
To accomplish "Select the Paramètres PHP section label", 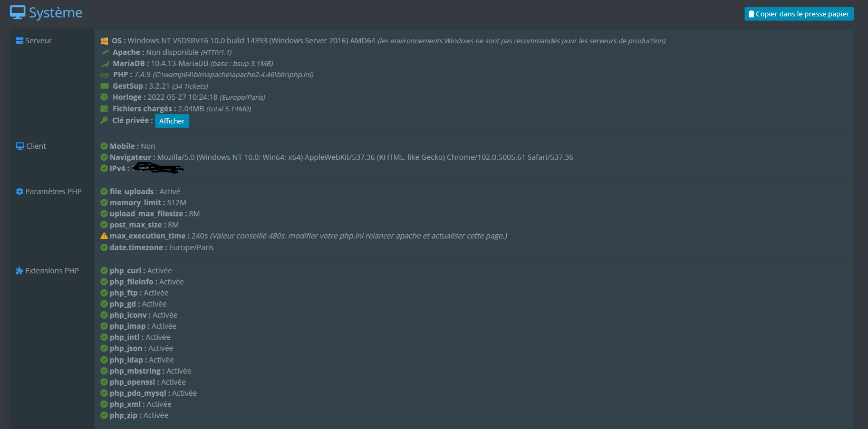I will click(x=53, y=192).
